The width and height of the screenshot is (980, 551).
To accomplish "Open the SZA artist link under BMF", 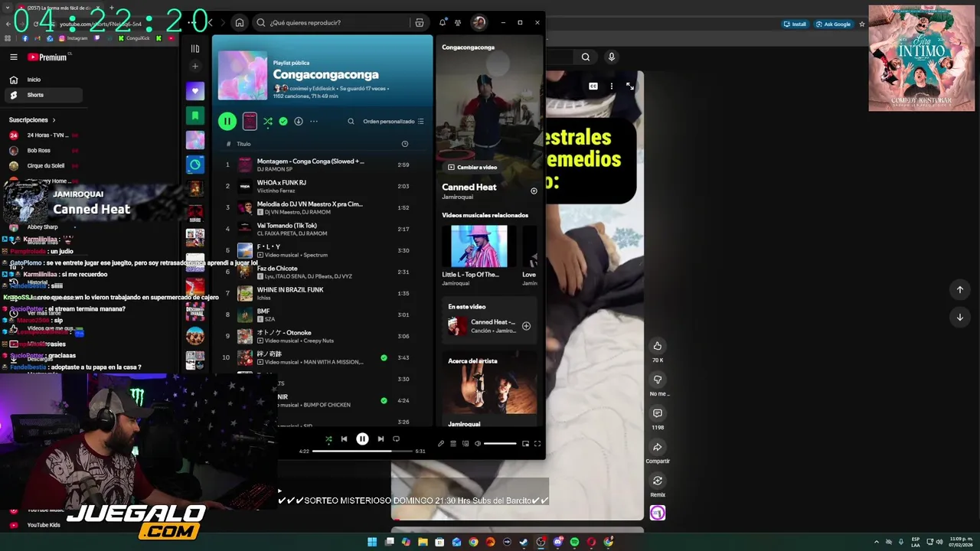I will (x=269, y=319).
